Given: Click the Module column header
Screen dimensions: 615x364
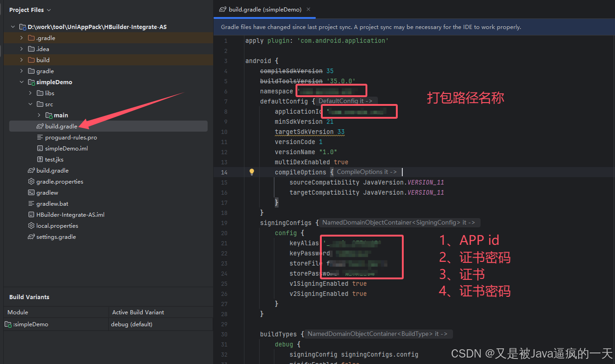Looking at the screenshot, I should pyautogui.click(x=56, y=312).
